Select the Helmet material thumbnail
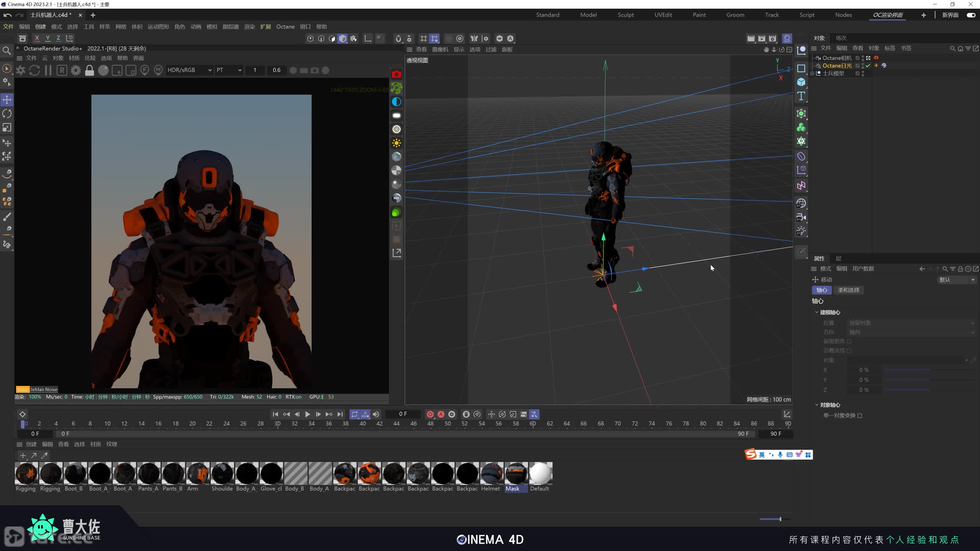 click(491, 474)
